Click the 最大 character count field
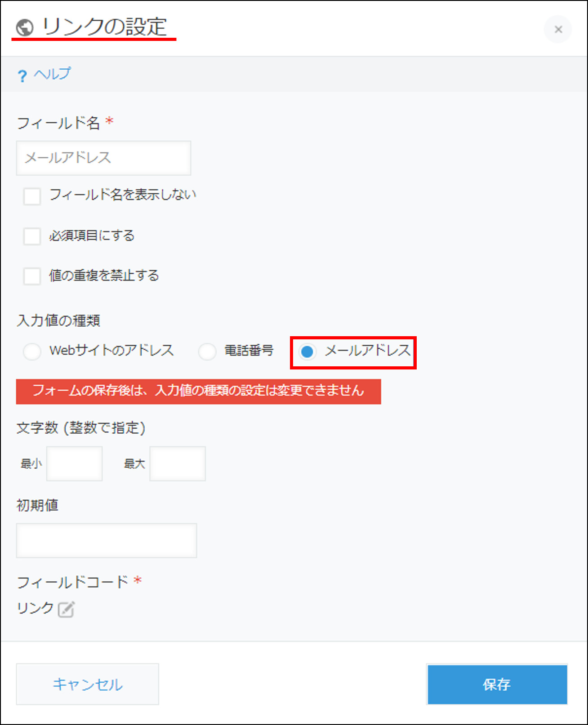The image size is (588, 725). click(x=178, y=463)
